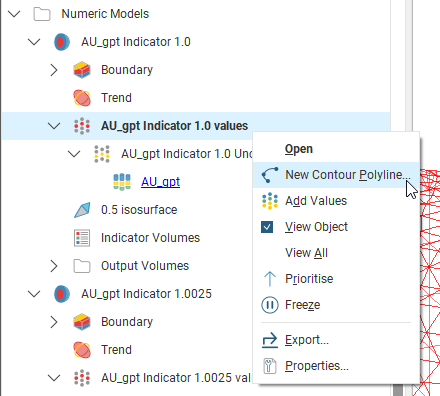Open the AU_gpt hyperlink
Image resolution: width=440 pixels, height=396 pixels.
[160, 182]
